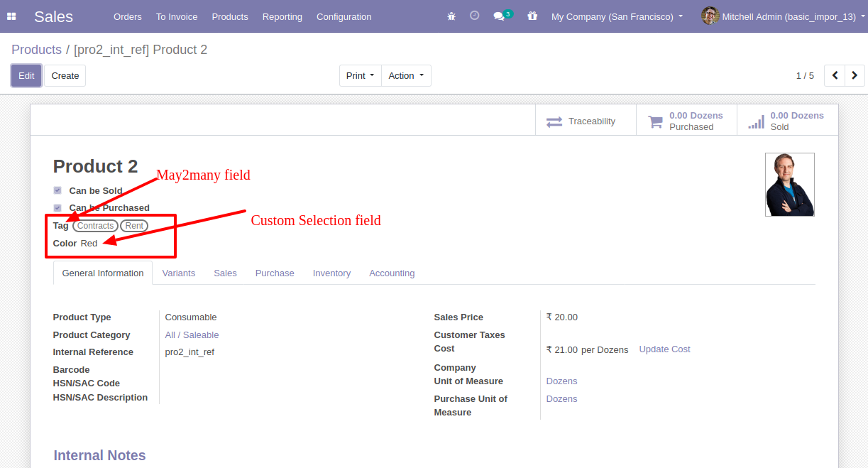Go to previous record arrow
The width and height of the screenshot is (868, 468).
835,75
